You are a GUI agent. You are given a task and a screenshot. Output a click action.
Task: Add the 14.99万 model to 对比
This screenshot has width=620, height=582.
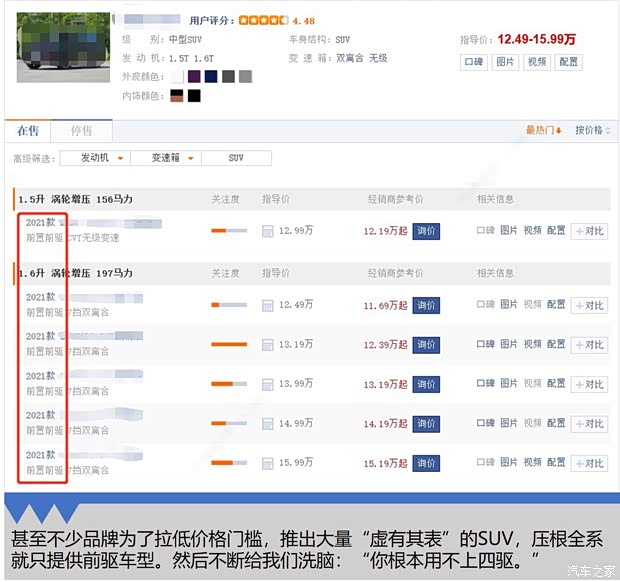(589, 424)
